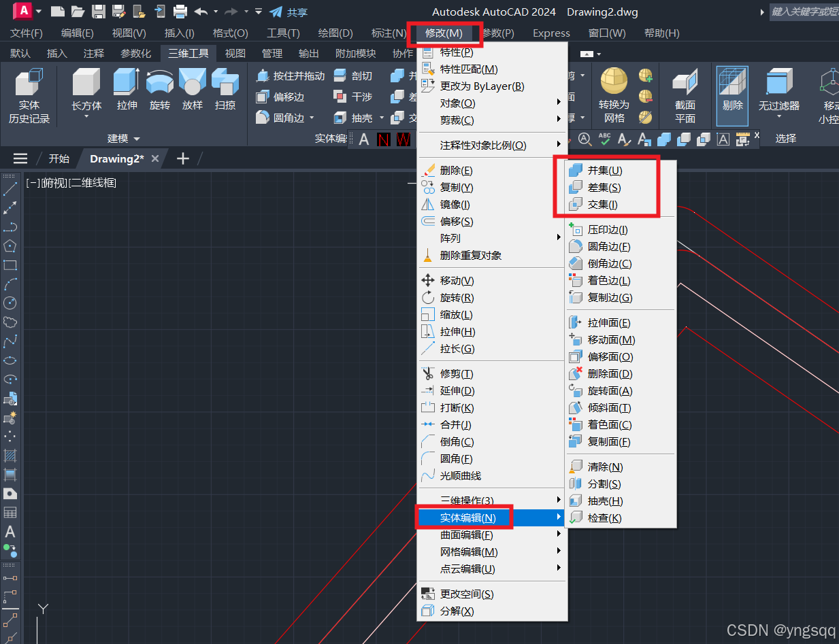Screen dimensions: 839x644
Task: Open the file tab hamburger menu
Action: (21, 158)
